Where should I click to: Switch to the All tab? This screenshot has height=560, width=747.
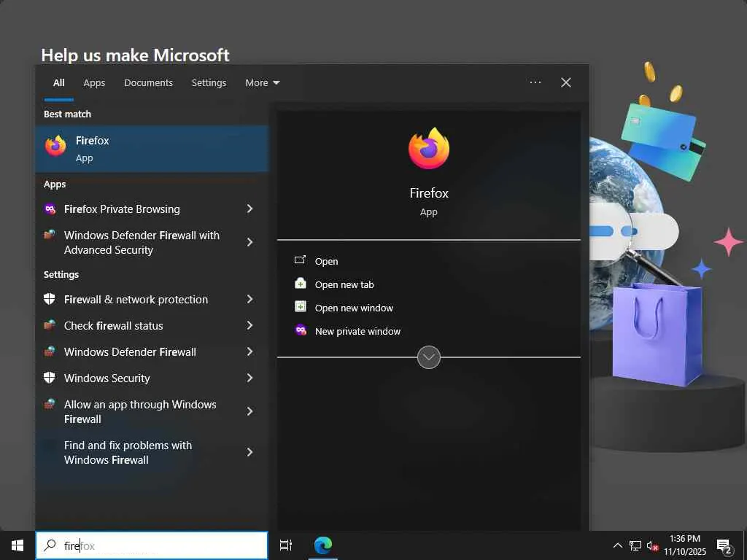pos(58,83)
